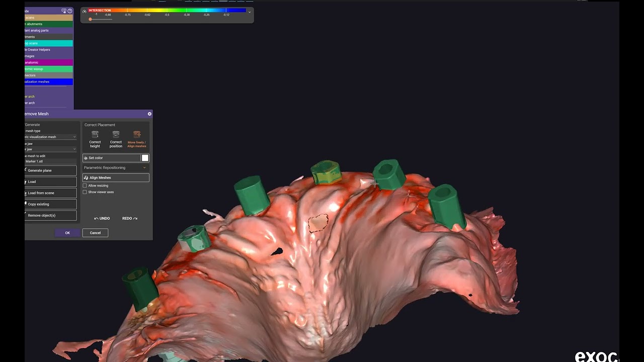This screenshot has height=362, width=644.
Task: Click the Marker 1.stl mesh field
Action: 50,161
